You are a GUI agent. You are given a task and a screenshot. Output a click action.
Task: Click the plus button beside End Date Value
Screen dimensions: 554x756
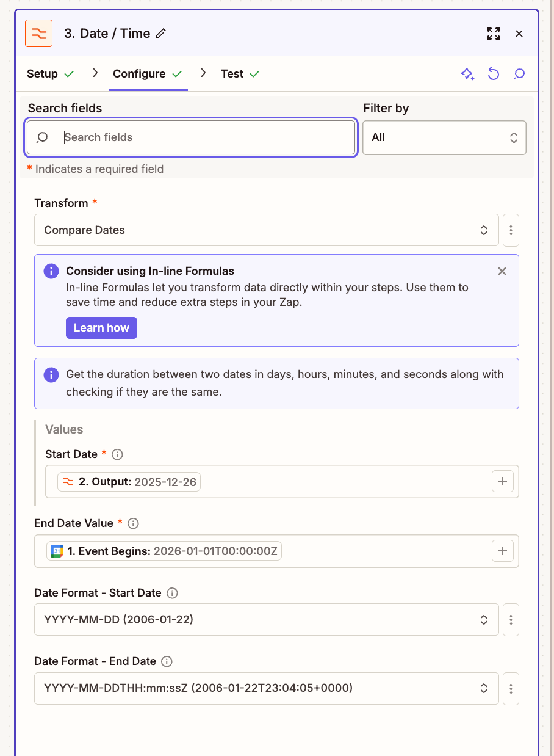tap(503, 550)
